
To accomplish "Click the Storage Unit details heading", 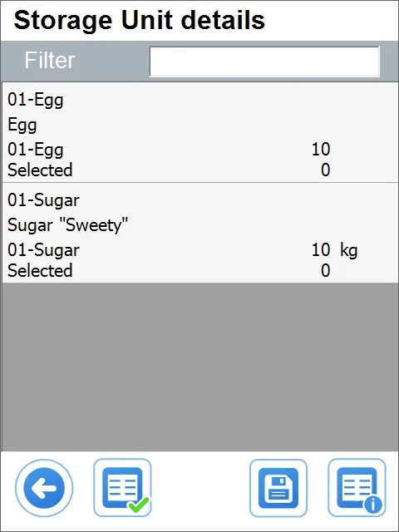I will tap(139, 20).
